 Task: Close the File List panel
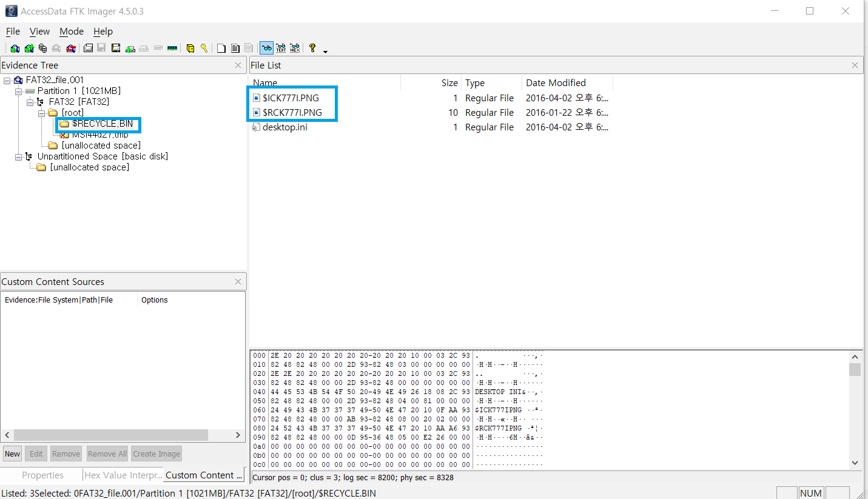coord(855,65)
